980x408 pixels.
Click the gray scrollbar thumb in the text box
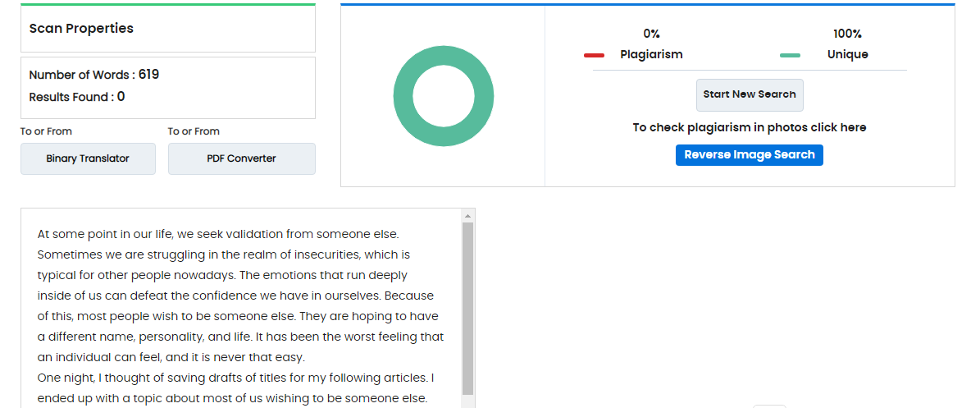click(468, 309)
